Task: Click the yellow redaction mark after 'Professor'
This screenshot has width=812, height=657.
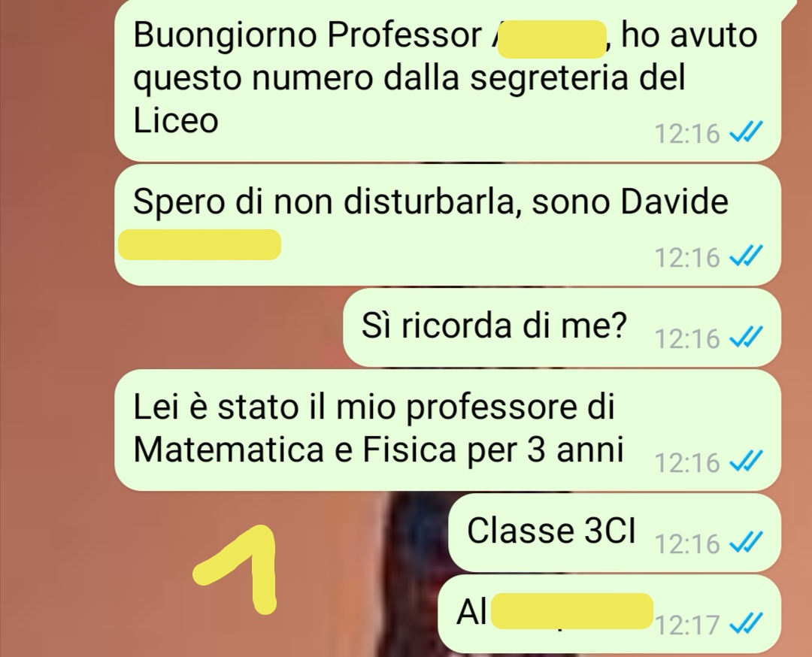Action: [552, 39]
